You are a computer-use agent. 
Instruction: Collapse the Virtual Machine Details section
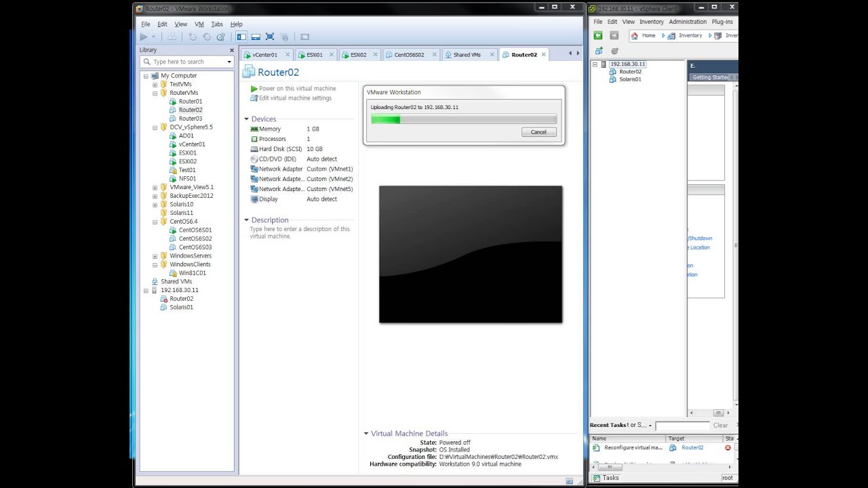click(366, 434)
